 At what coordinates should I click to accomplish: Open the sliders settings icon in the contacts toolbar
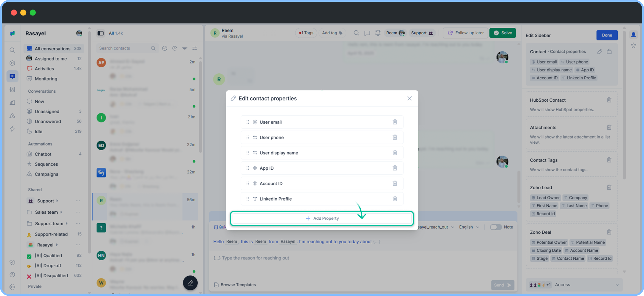click(x=195, y=48)
